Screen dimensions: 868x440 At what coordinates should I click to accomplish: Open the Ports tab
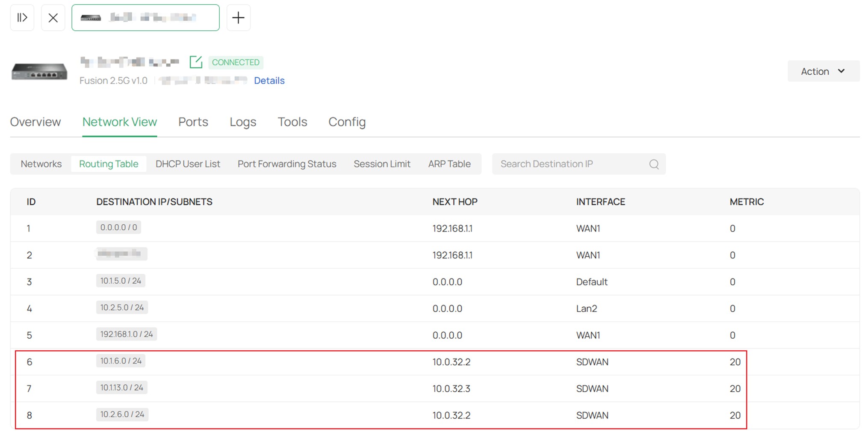pyautogui.click(x=193, y=122)
